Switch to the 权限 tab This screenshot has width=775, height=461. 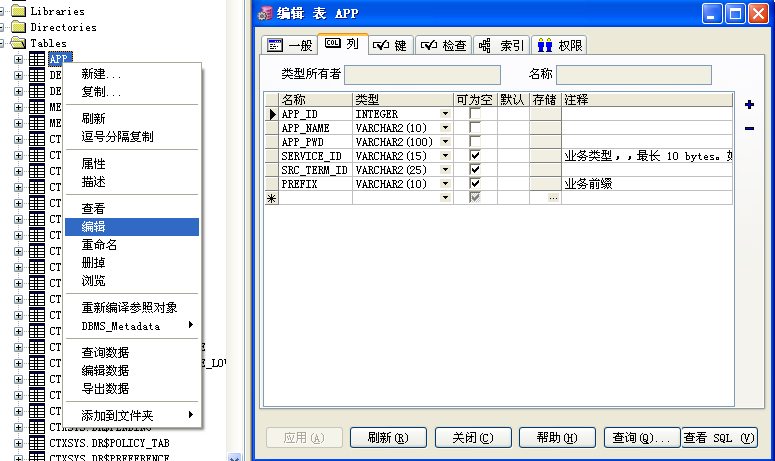[x=560, y=45]
